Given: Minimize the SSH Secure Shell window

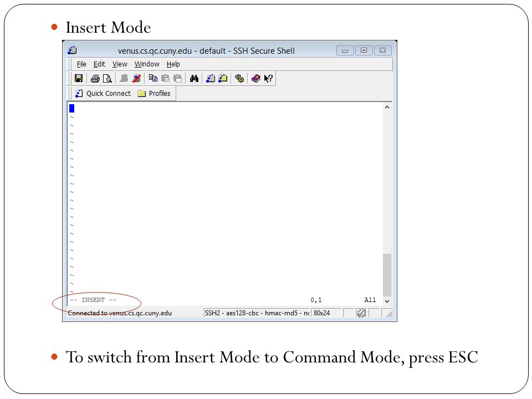Looking at the screenshot, I should (345, 50).
